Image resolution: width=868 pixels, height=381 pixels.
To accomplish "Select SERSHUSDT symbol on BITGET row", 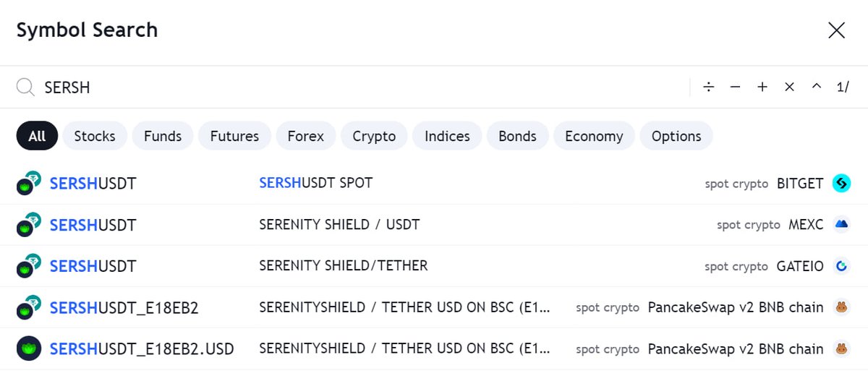I will pos(93,184).
